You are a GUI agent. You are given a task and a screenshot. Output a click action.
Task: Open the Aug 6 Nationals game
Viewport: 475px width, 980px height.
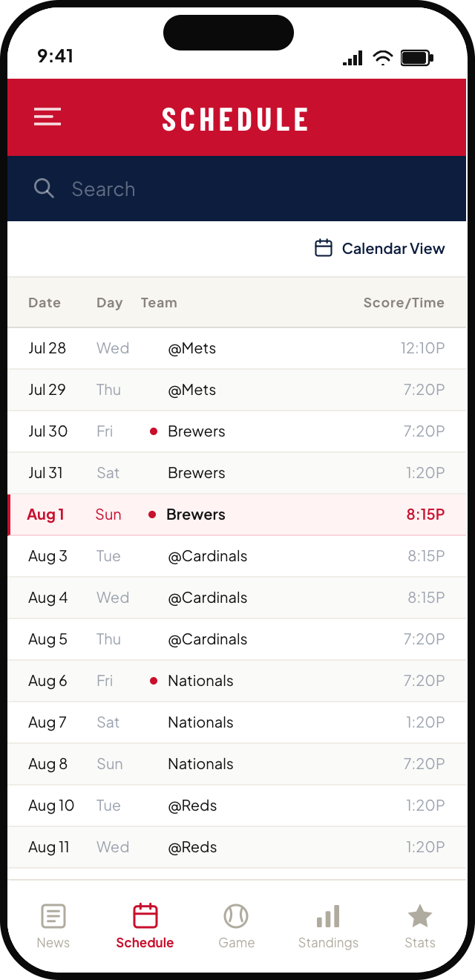coord(237,681)
